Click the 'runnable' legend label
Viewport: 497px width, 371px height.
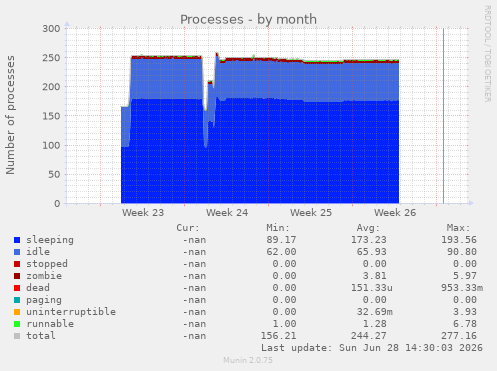click(50, 324)
